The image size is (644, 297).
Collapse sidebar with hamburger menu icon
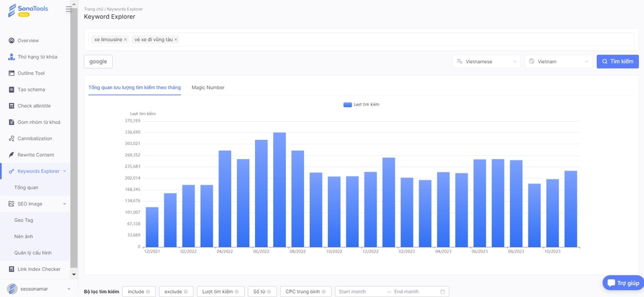69,9
